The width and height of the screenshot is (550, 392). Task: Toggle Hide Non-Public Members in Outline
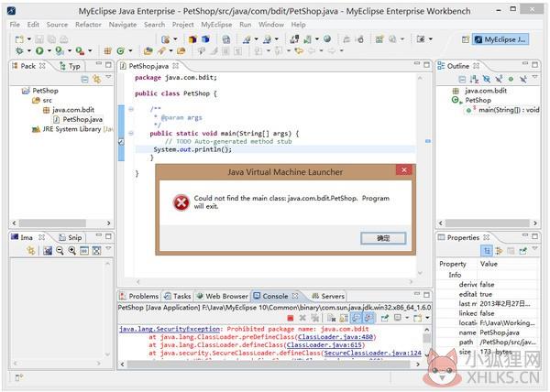pyautogui.click(x=511, y=79)
